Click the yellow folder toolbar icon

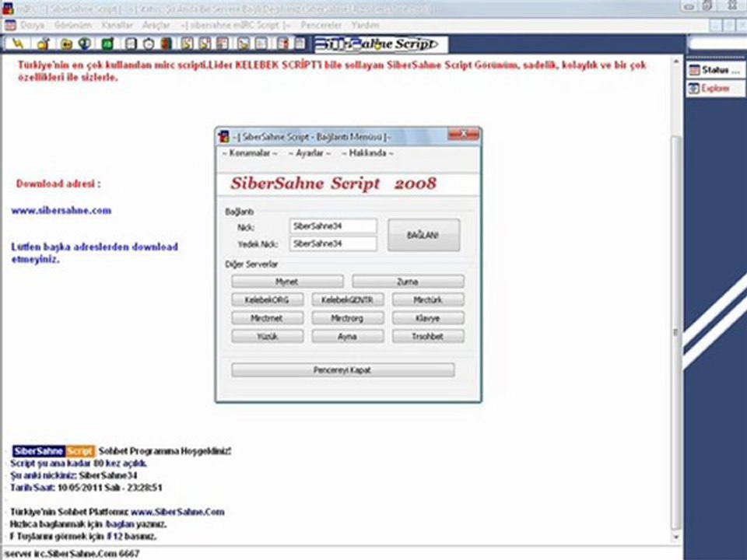click(66, 44)
